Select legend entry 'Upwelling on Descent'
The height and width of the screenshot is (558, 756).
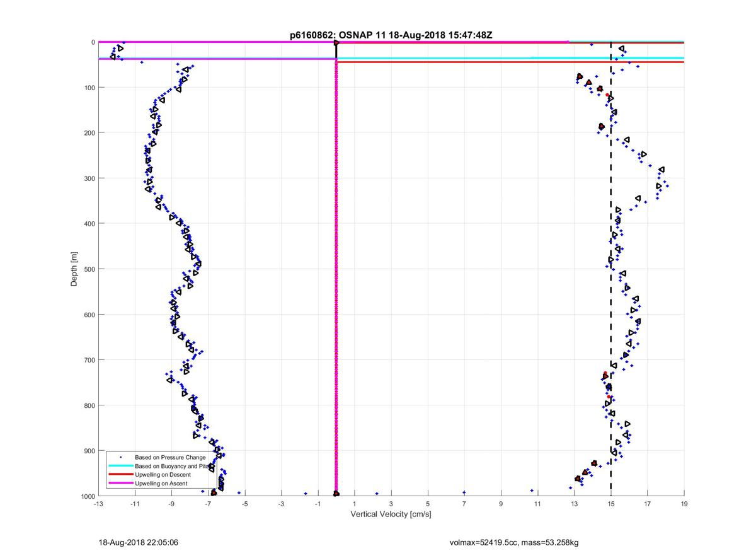coord(164,474)
